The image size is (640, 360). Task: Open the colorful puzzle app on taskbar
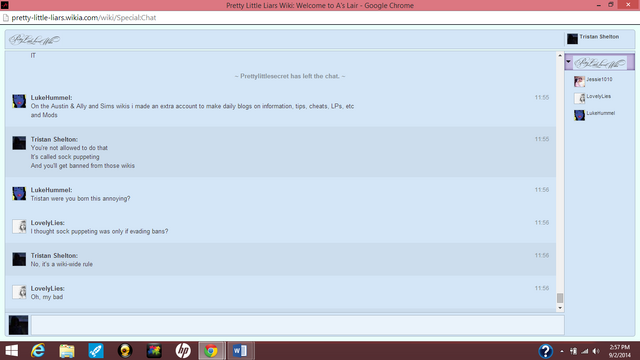pyautogui.click(x=154, y=351)
